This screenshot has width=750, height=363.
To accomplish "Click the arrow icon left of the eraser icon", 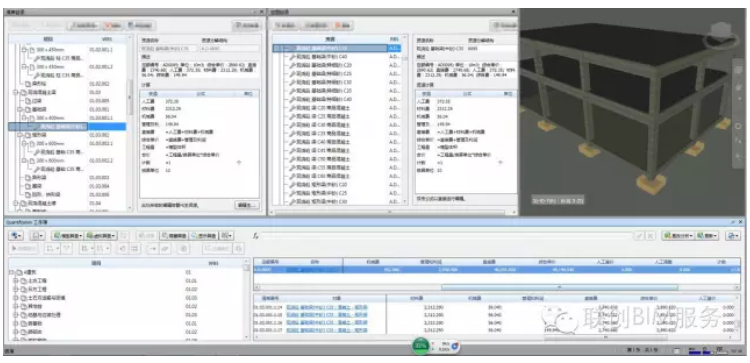I will (x=153, y=248).
